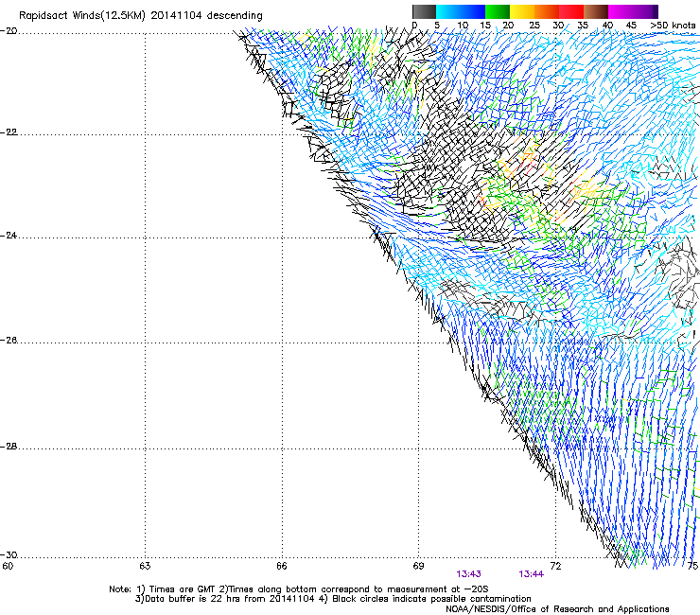The height and width of the screenshot is (615, 700).
Task: Click the '75' longitude axis label
Action: tap(692, 566)
